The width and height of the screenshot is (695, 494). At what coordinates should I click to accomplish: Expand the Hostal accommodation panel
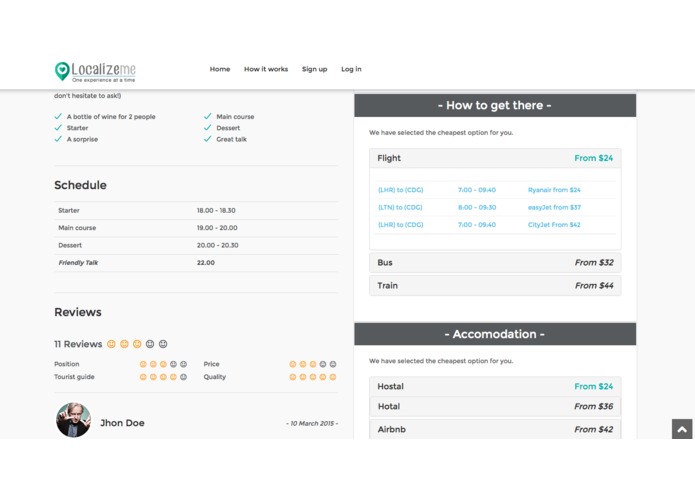[x=495, y=386]
